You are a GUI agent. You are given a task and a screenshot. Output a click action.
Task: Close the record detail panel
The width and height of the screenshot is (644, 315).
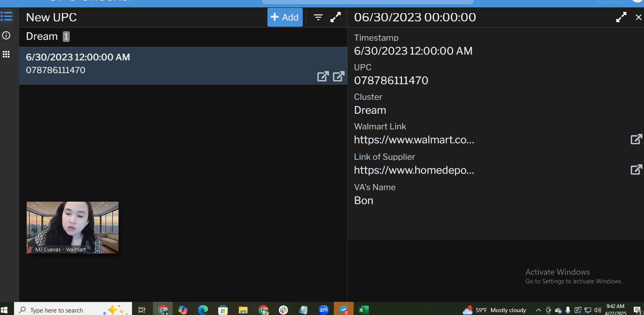[x=638, y=17]
